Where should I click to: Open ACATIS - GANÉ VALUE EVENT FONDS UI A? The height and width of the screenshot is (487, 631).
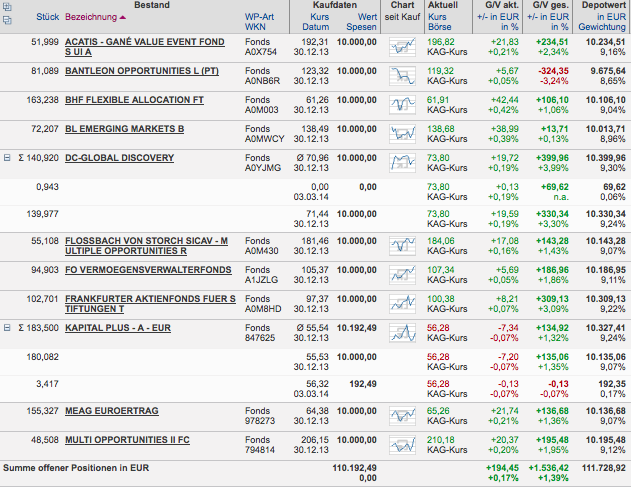(x=145, y=47)
